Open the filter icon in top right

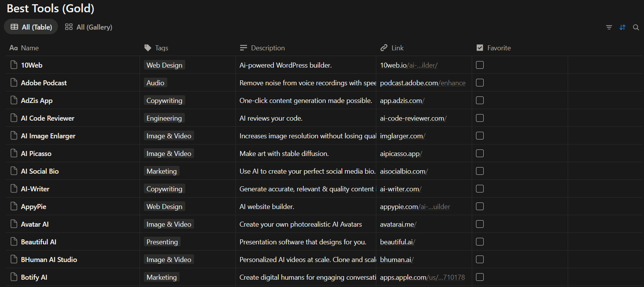click(609, 27)
